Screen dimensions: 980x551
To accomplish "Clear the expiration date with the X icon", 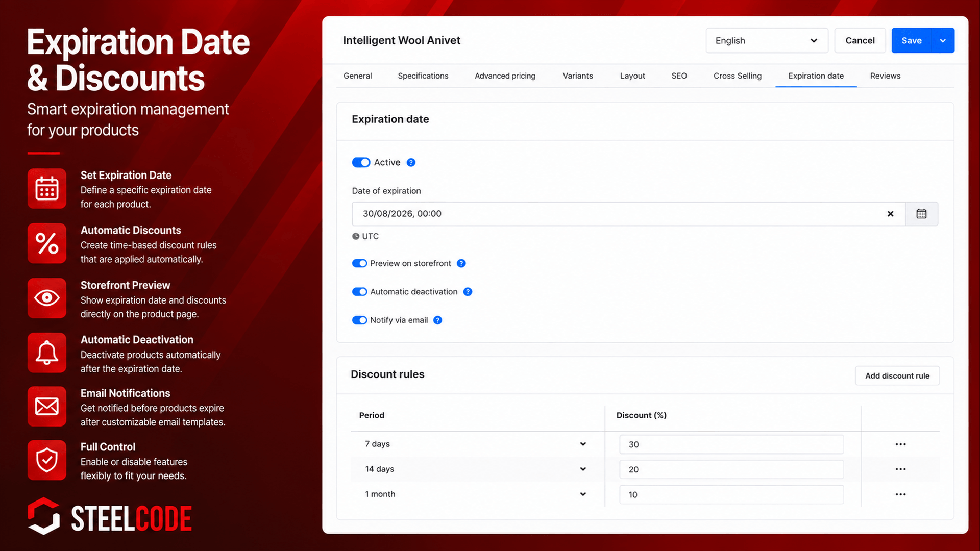I will pyautogui.click(x=890, y=214).
